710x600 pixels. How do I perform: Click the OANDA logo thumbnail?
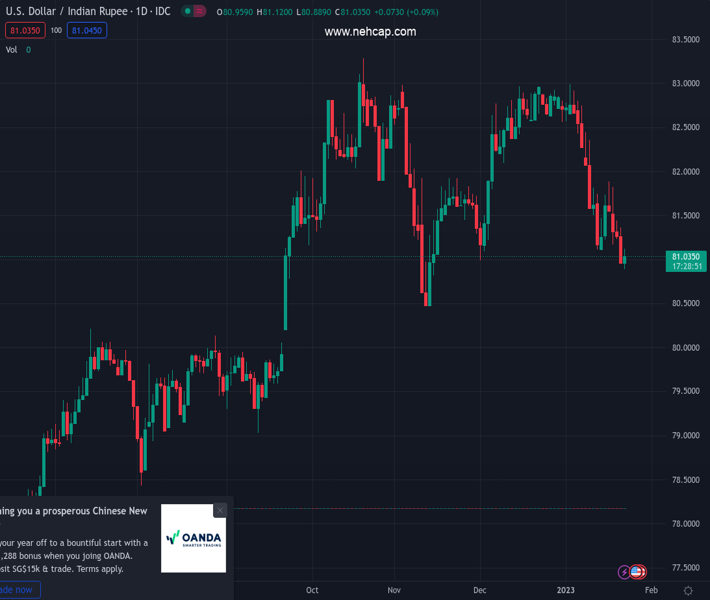point(194,538)
